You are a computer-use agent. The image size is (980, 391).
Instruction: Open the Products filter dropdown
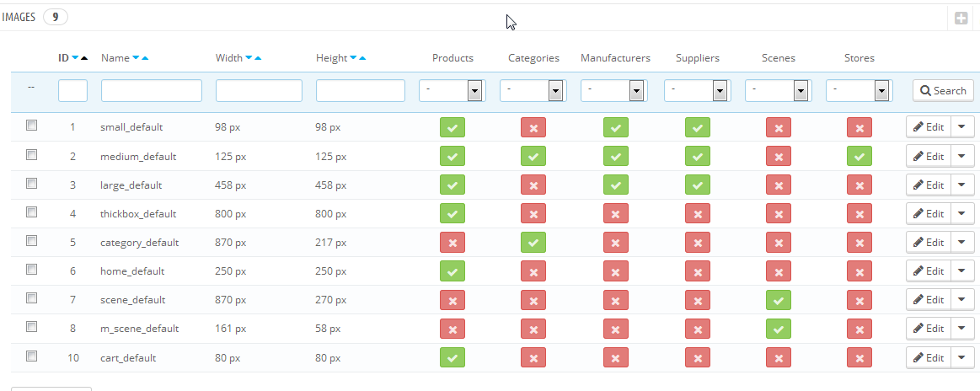tap(451, 90)
